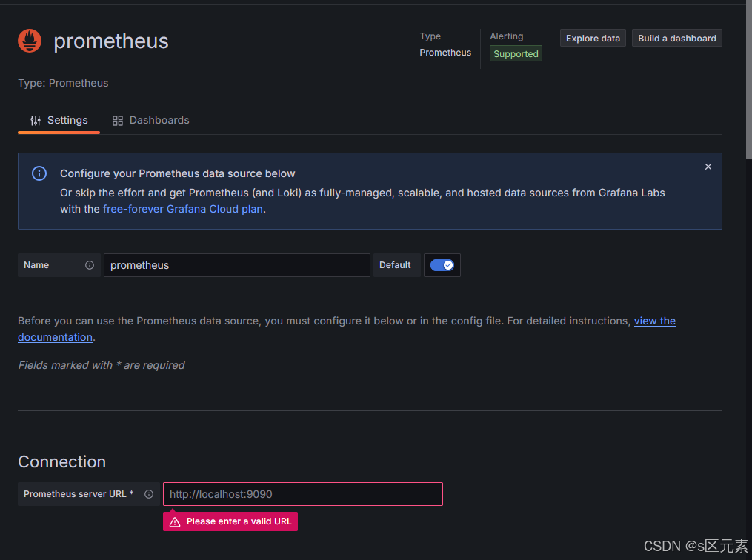This screenshot has height=560, width=752.
Task: Click the Alerting label in header
Action: (507, 36)
